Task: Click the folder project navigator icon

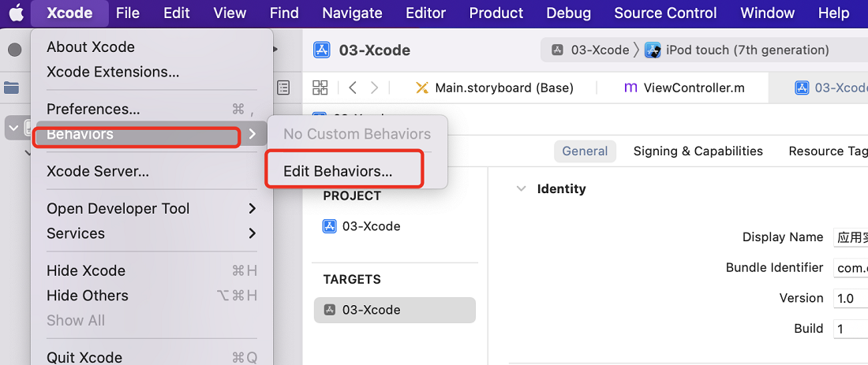Action: click(11, 88)
